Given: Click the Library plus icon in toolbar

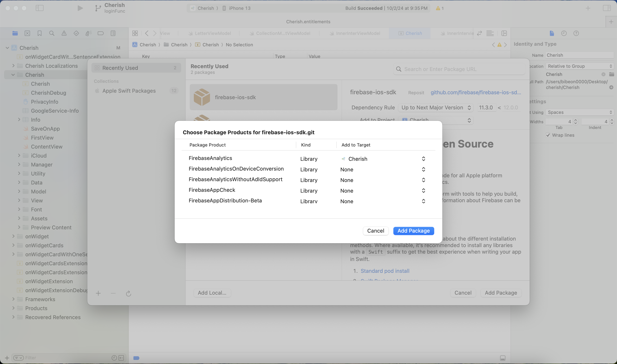Looking at the screenshot, I should 588,8.
